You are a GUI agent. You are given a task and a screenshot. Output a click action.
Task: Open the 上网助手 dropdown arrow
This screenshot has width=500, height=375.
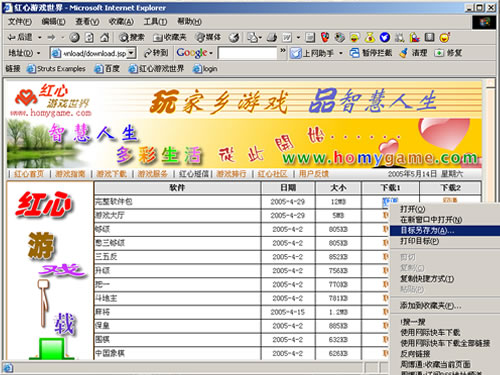pos(341,53)
